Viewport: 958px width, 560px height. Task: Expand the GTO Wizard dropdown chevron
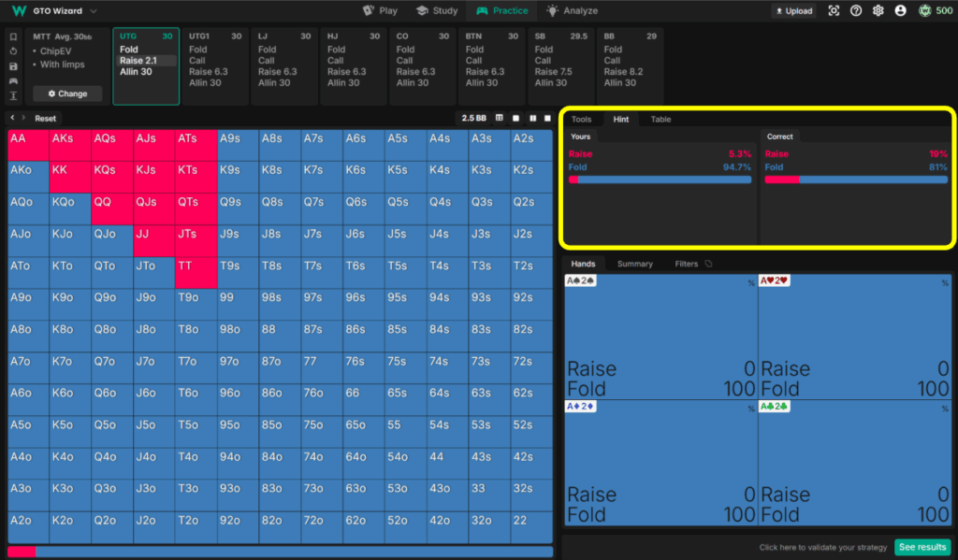tap(93, 11)
